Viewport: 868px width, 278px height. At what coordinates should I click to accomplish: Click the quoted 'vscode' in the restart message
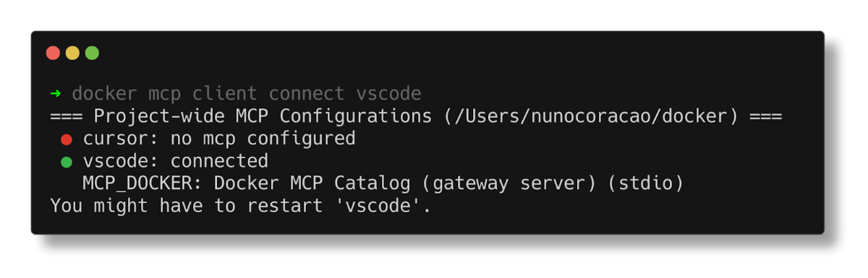point(383,206)
